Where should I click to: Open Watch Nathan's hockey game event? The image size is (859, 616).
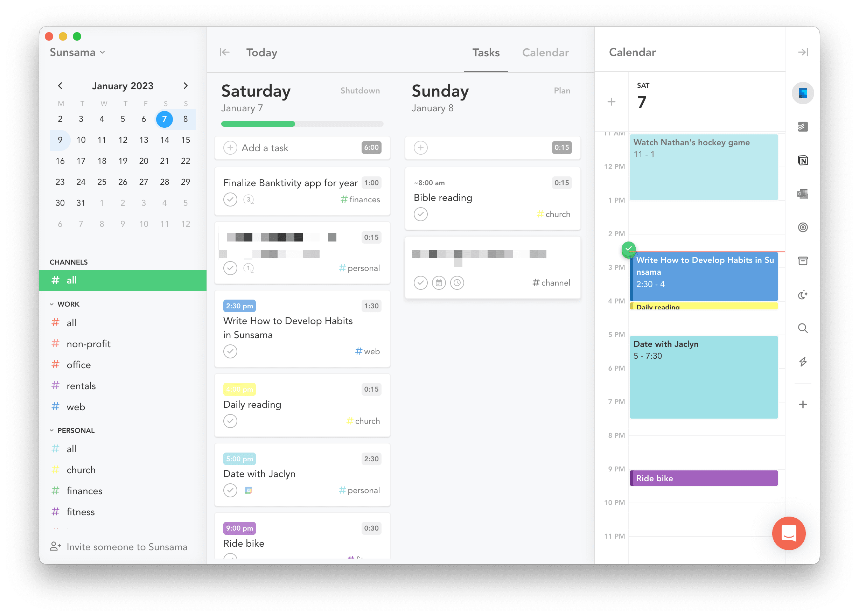click(x=704, y=167)
